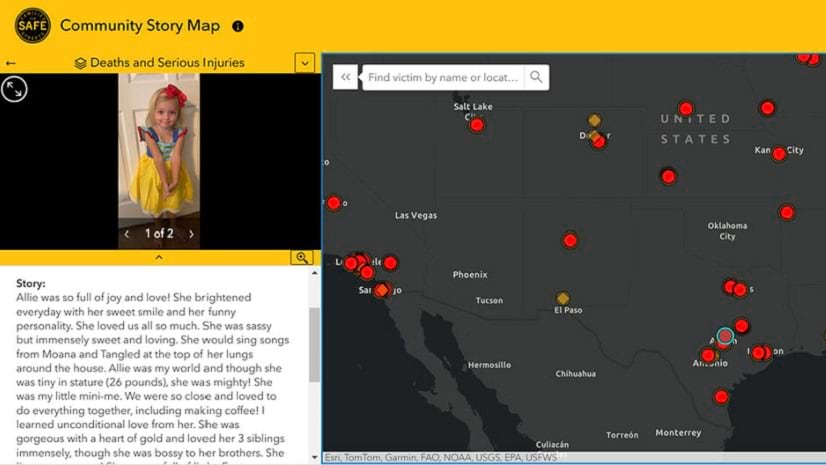The image size is (826, 465).
Task: Select red marker at Salt Lake City
Action: [477, 125]
